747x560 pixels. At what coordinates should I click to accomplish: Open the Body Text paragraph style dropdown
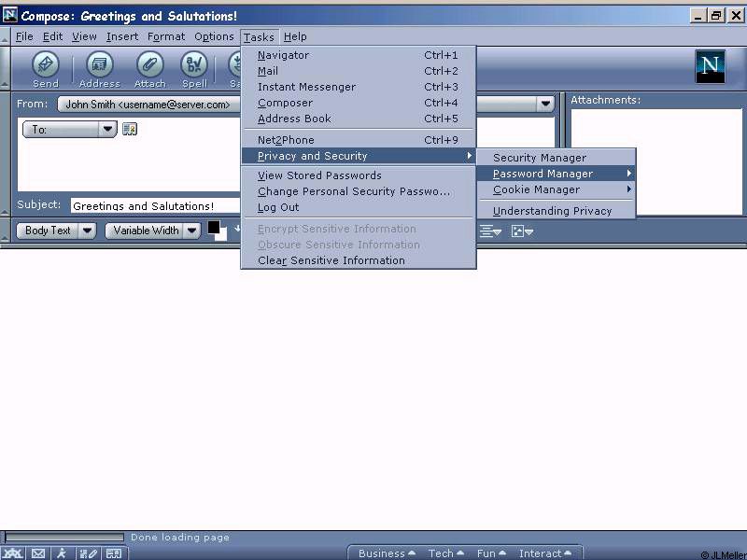(x=56, y=231)
